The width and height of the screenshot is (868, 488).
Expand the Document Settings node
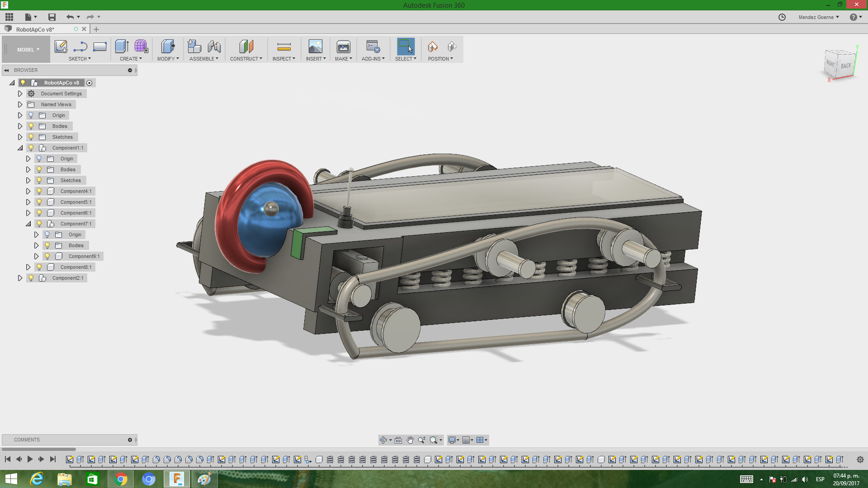pos(20,94)
